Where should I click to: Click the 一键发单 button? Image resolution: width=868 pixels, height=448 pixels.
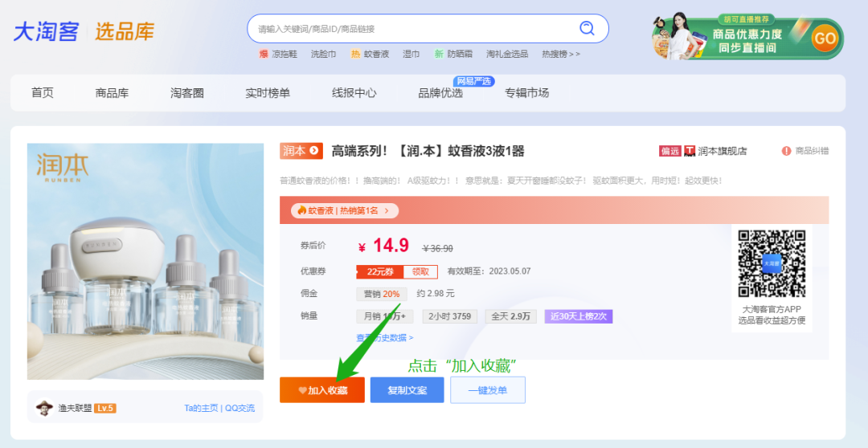pos(488,390)
